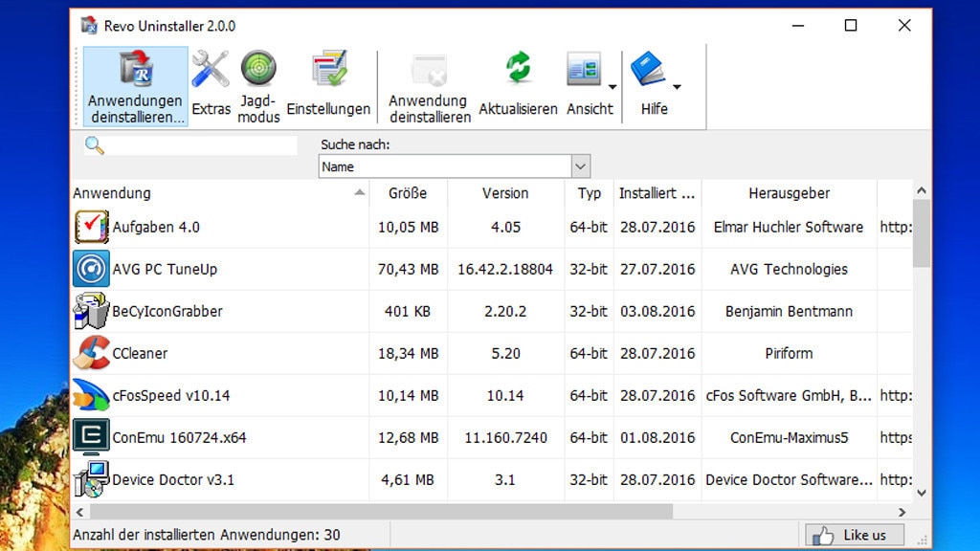Expand the Ansicht dropdown arrow
Image resolution: width=980 pixels, height=551 pixels.
click(612, 87)
